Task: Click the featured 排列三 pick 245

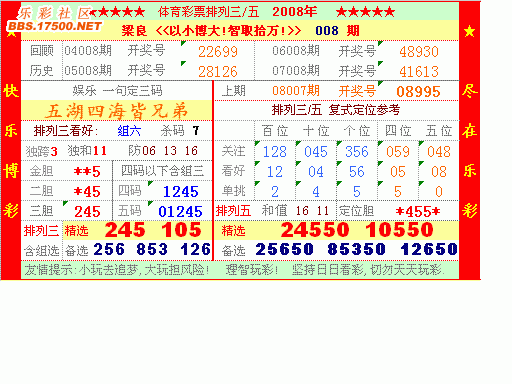Action: pos(125,230)
